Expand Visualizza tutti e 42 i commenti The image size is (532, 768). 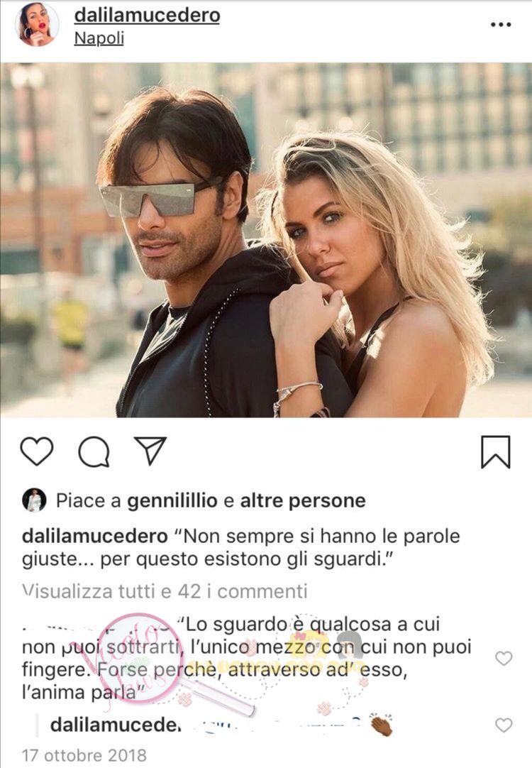click(x=165, y=591)
